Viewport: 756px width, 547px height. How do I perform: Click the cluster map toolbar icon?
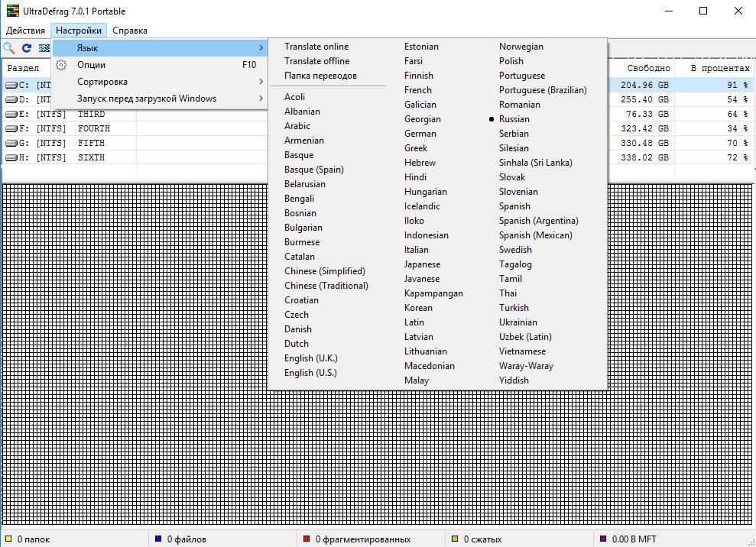[x=44, y=47]
